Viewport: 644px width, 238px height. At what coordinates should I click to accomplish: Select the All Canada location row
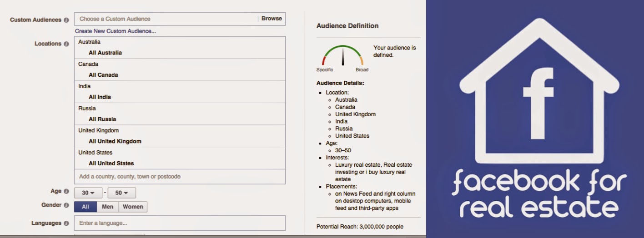(180, 75)
